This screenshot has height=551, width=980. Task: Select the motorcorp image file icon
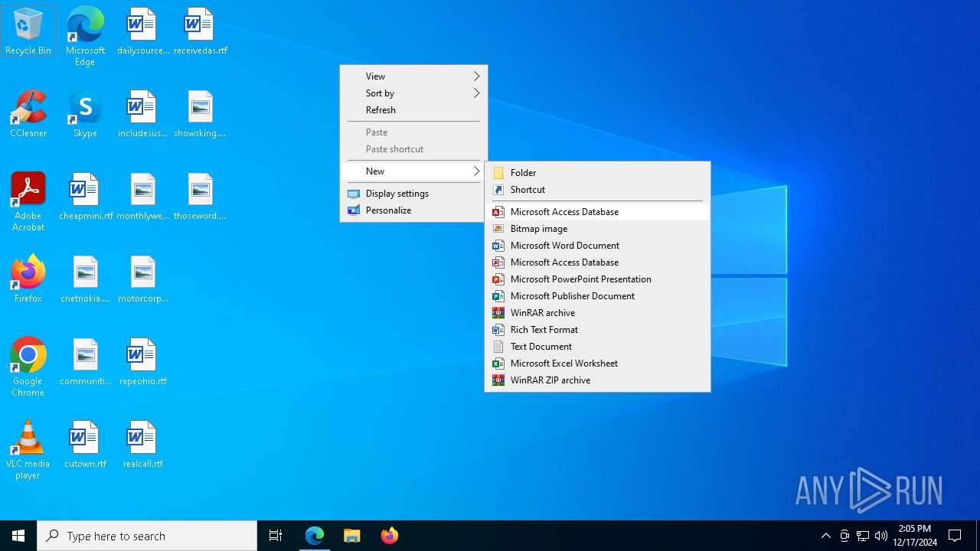pyautogui.click(x=142, y=279)
